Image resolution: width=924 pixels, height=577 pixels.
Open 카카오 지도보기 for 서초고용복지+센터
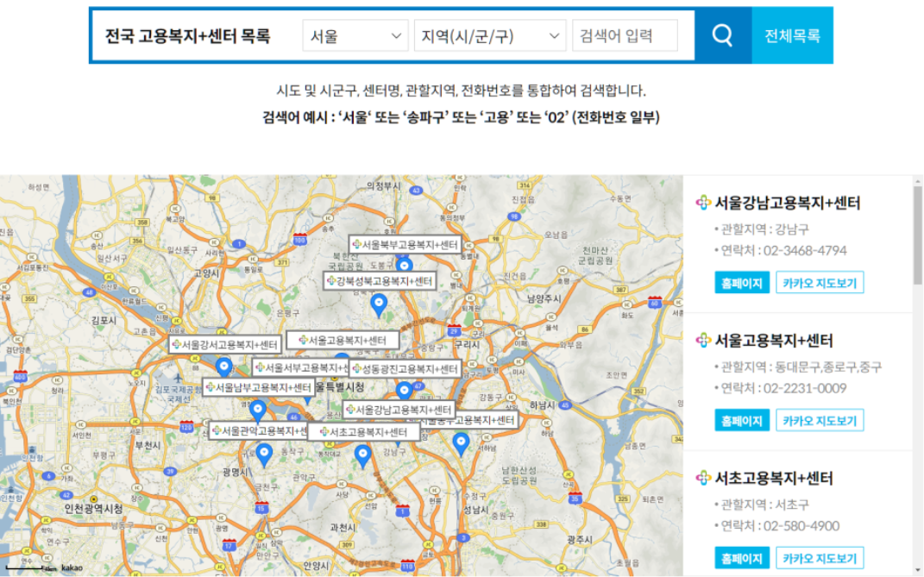coord(820,558)
